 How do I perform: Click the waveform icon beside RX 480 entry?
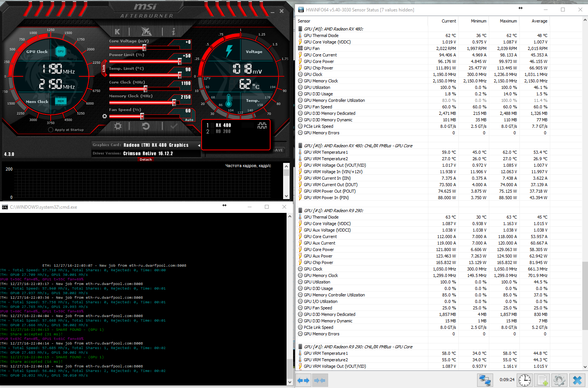tap(262, 126)
